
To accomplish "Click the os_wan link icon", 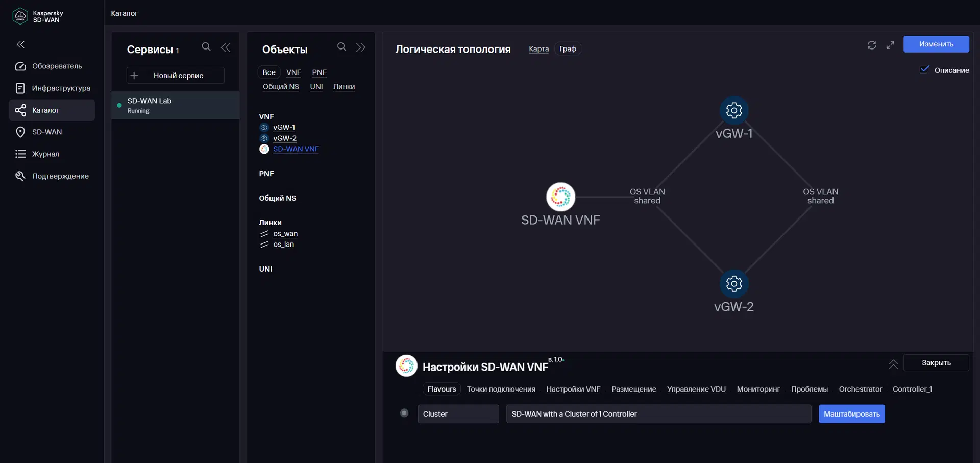I will coord(264,234).
